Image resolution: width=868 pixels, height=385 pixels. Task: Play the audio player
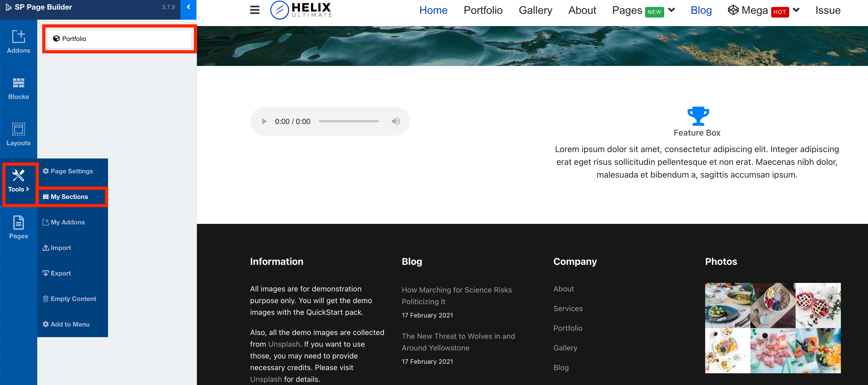click(x=264, y=121)
